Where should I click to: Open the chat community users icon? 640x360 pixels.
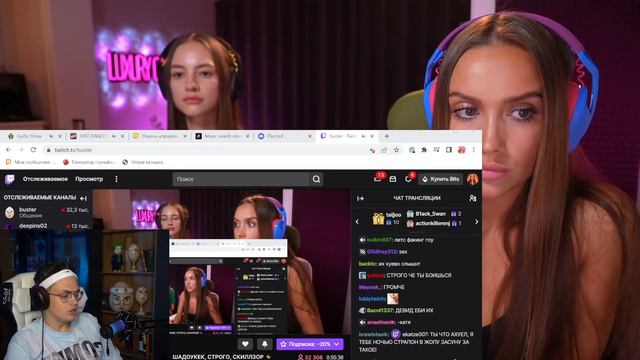pos(473,198)
